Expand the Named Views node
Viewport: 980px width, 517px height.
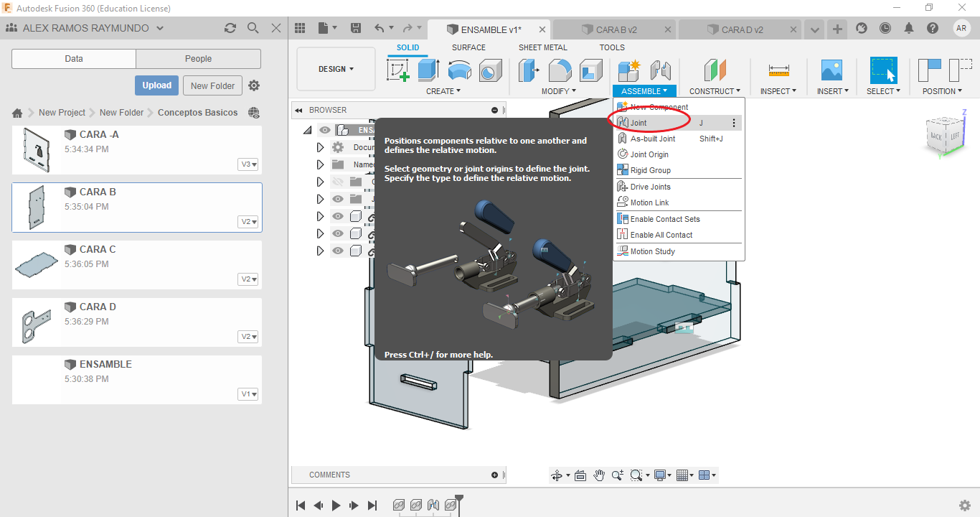320,164
